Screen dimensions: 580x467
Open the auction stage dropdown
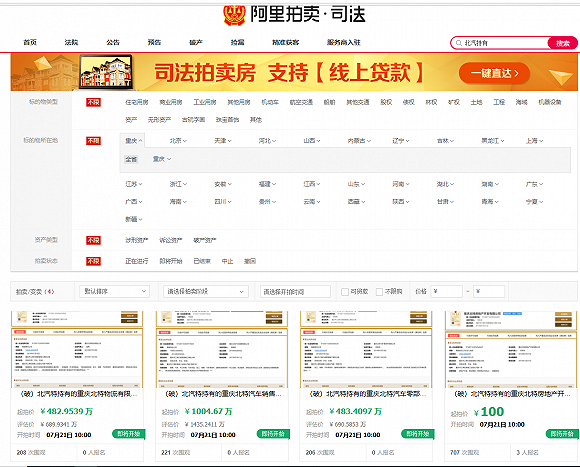tap(206, 291)
